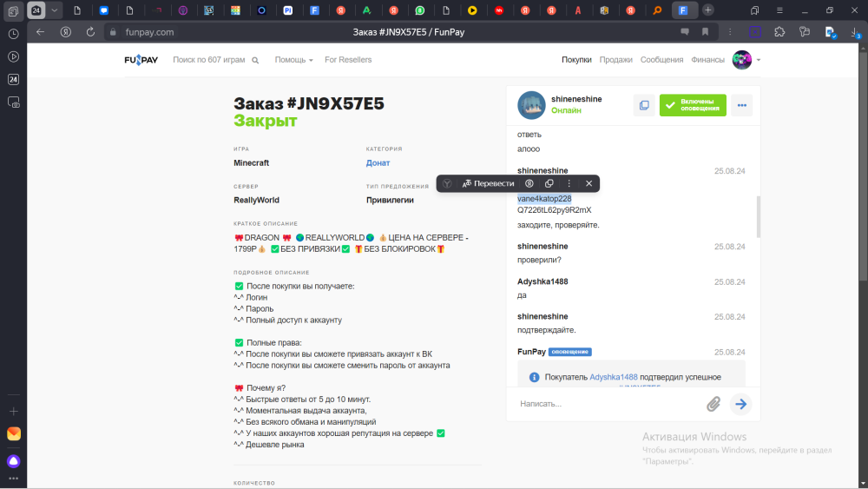This screenshot has height=489, width=868.
Task: Click the copy icon in selection popup
Action: 549,183
